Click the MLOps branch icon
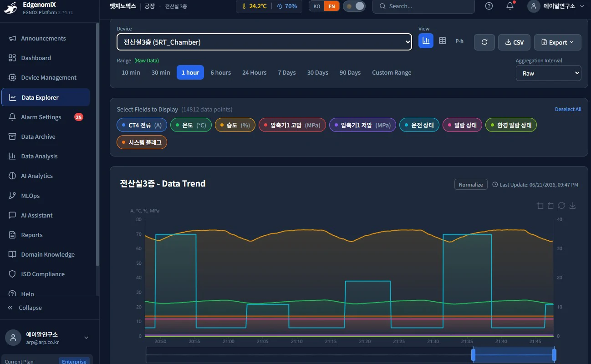591x364 pixels. (x=12, y=196)
